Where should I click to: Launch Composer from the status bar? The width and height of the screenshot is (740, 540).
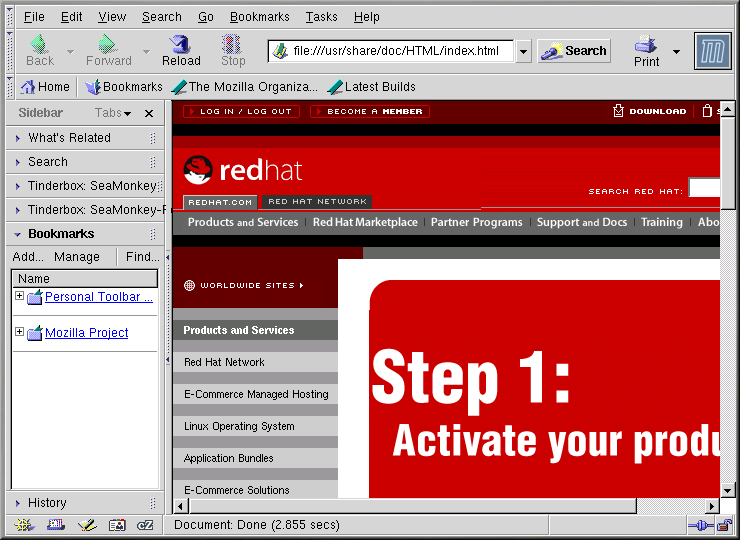[86, 525]
